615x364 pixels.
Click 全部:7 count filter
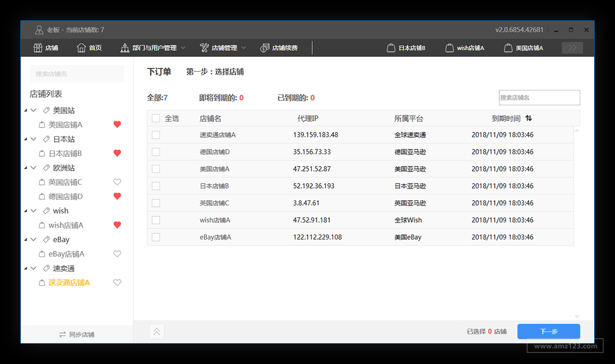(157, 98)
